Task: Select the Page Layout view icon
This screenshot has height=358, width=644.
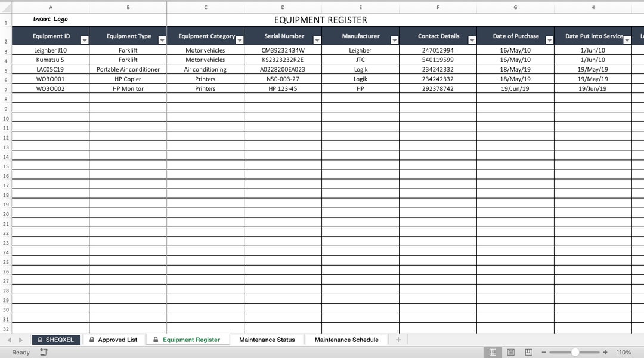Action: pyautogui.click(x=511, y=352)
